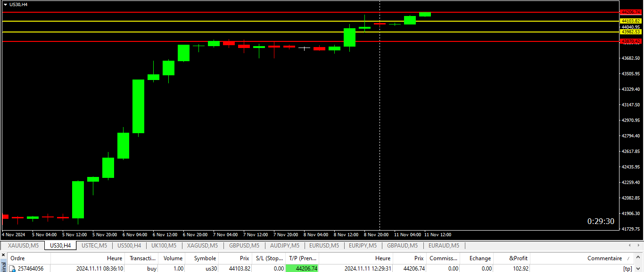Switch to the XAUUSD,M5 chart tab
644x272 pixels.
pyautogui.click(x=23, y=246)
